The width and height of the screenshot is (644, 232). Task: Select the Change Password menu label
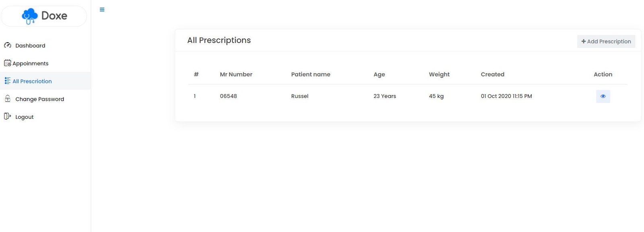coord(39,99)
